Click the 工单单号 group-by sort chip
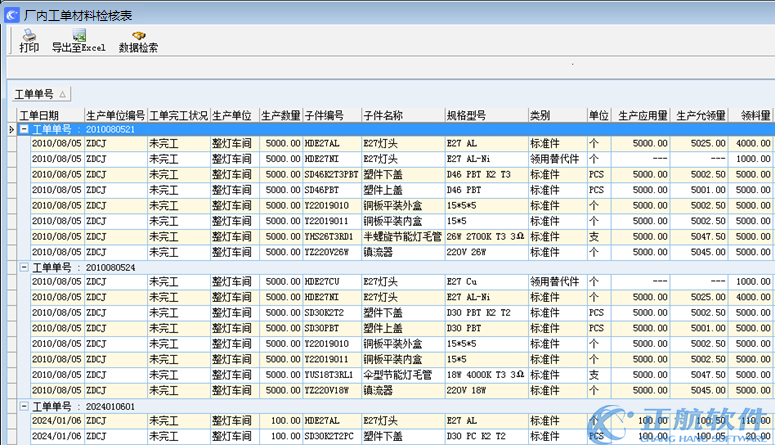The image size is (775, 445). pyautogui.click(x=42, y=94)
